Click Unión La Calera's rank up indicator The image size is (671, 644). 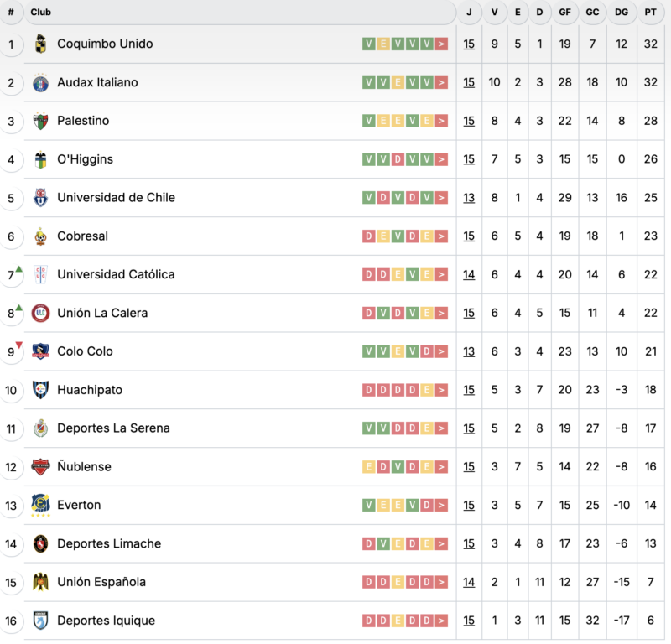18,308
